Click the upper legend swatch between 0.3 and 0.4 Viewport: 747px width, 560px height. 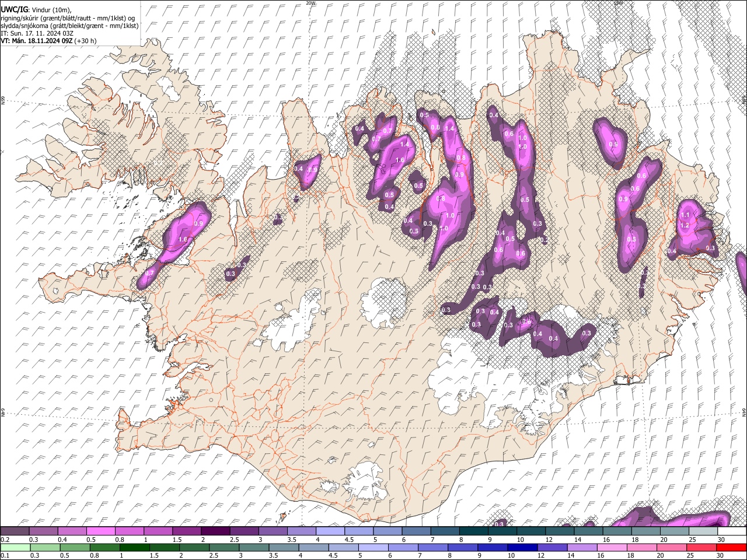[43, 531]
